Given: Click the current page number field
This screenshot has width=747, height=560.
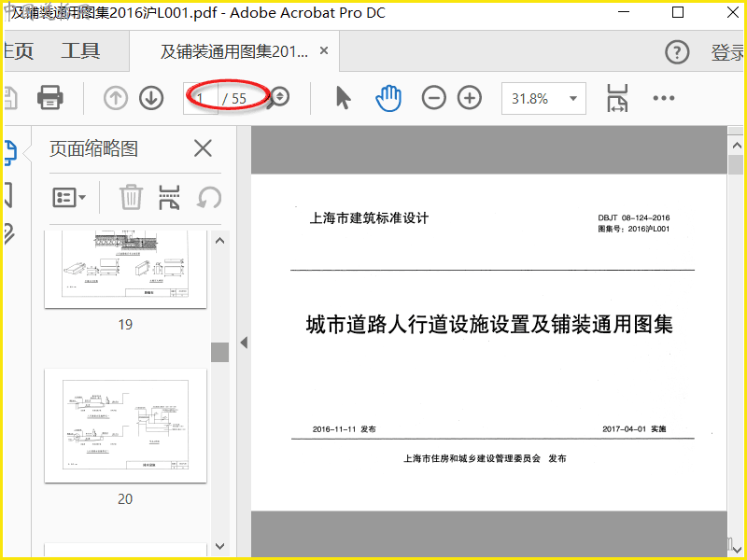Looking at the screenshot, I should tap(201, 98).
